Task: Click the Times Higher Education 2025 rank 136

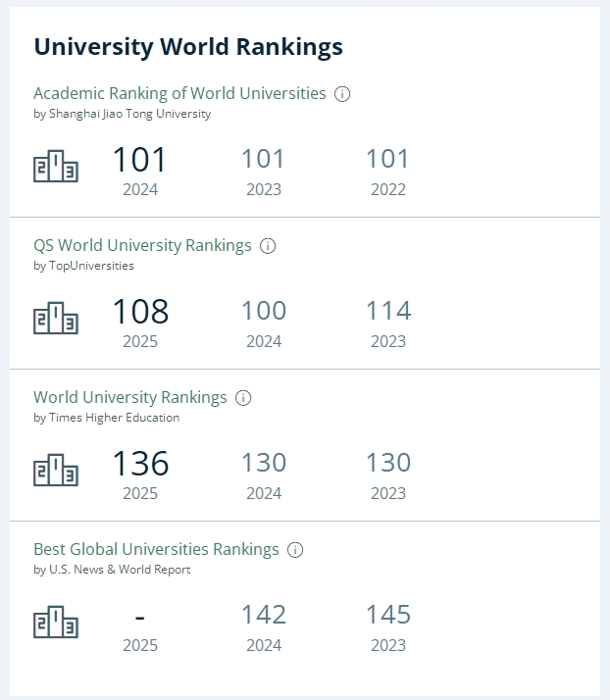Action: 140,464
